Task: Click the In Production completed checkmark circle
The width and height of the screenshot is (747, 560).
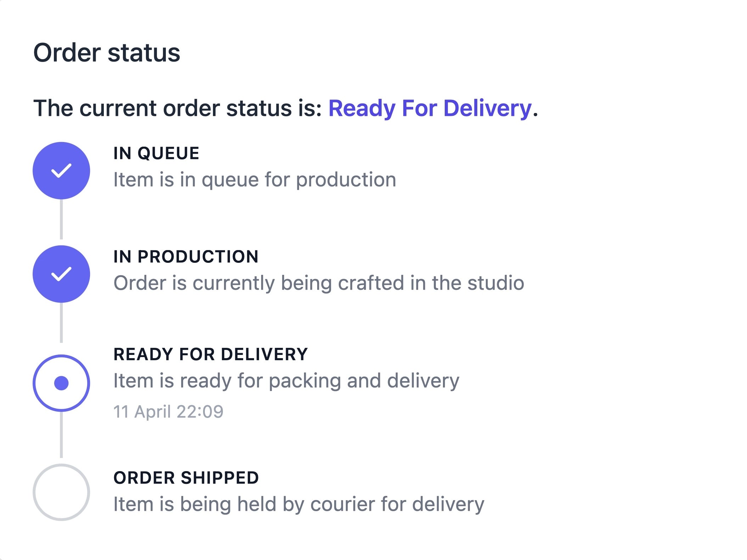Action: [x=61, y=274]
